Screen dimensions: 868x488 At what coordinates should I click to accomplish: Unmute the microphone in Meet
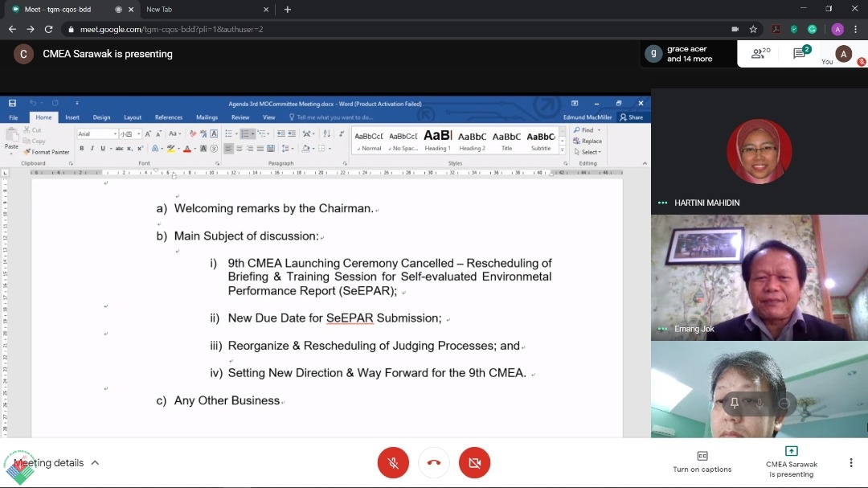[393, 462]
